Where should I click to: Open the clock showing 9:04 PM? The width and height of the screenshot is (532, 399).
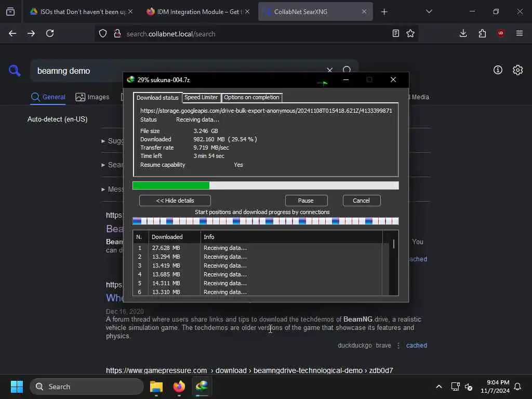pos(495,387)
